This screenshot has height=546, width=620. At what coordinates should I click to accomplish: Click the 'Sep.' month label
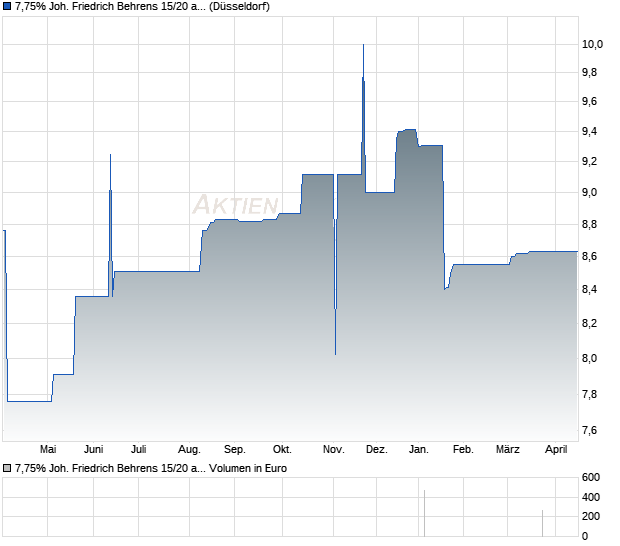tap(235, 450)
